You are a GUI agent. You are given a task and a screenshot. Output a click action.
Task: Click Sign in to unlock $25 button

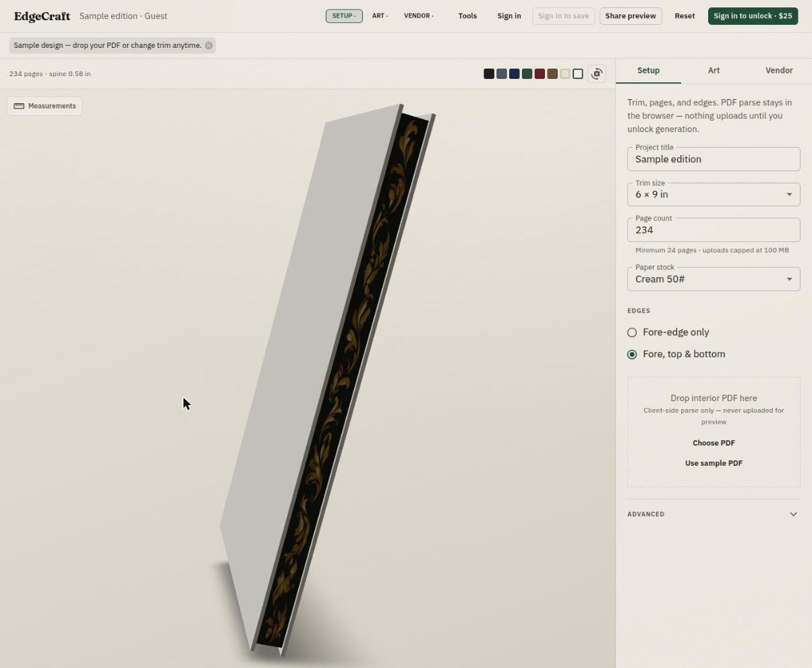(753, 16)
